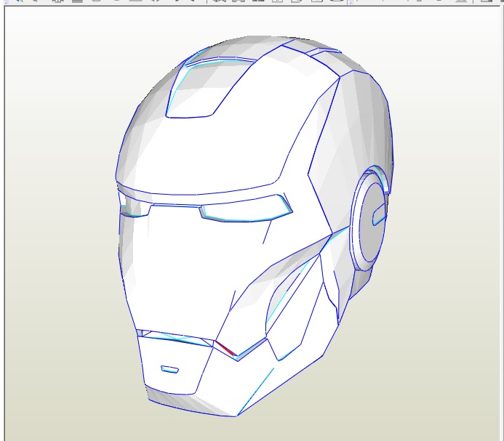The height and width of the screenshot is (441, 504).
Task: Select the small notch on the ear disc
Action: point(379,214)
